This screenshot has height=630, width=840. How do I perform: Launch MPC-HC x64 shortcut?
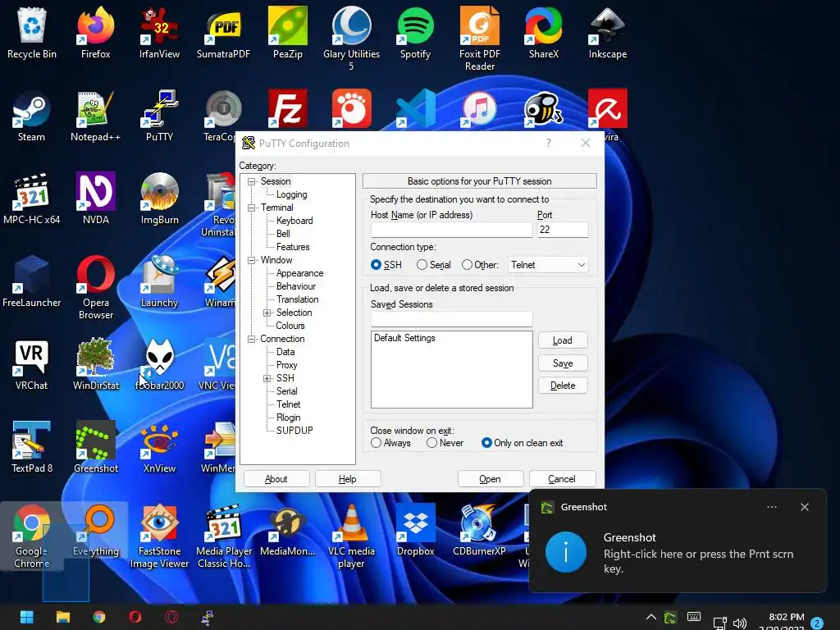click(32, 199)
